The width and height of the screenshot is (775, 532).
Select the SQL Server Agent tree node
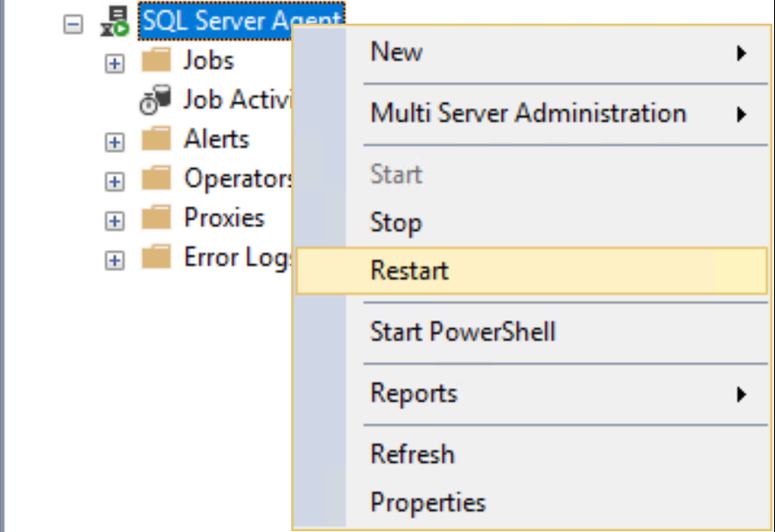tap(241, 21)
